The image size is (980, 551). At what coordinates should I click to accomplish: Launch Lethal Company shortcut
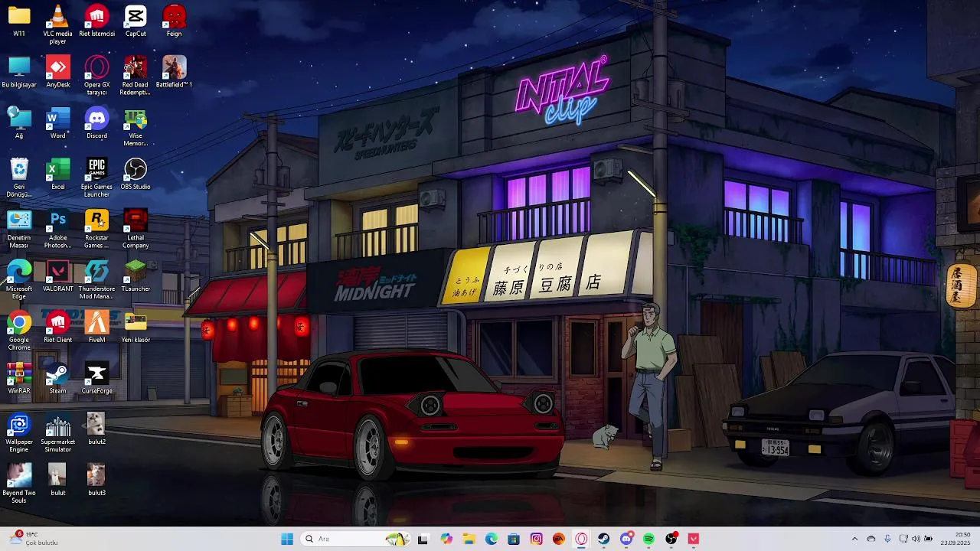[136, 229]
